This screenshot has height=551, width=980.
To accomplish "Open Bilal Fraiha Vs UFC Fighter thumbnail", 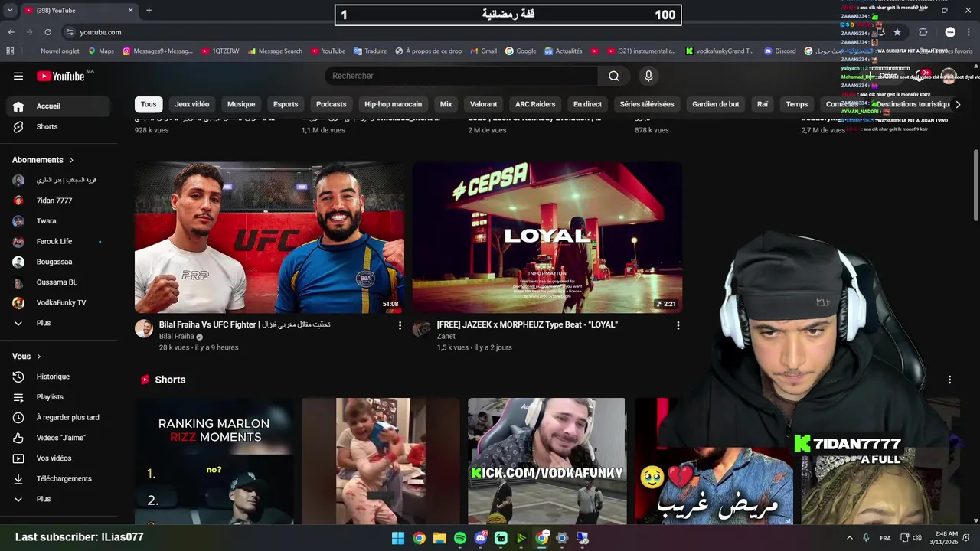I will tap(269, 237).
